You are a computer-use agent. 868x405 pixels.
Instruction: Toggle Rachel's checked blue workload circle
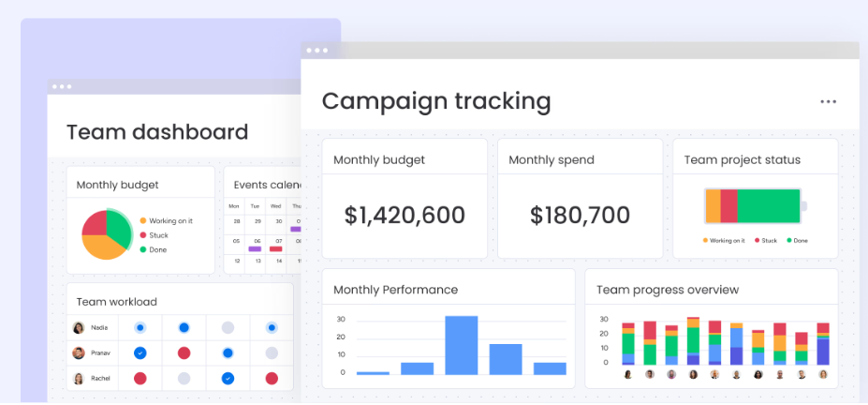pyautogui.click(x=228, y=379)
